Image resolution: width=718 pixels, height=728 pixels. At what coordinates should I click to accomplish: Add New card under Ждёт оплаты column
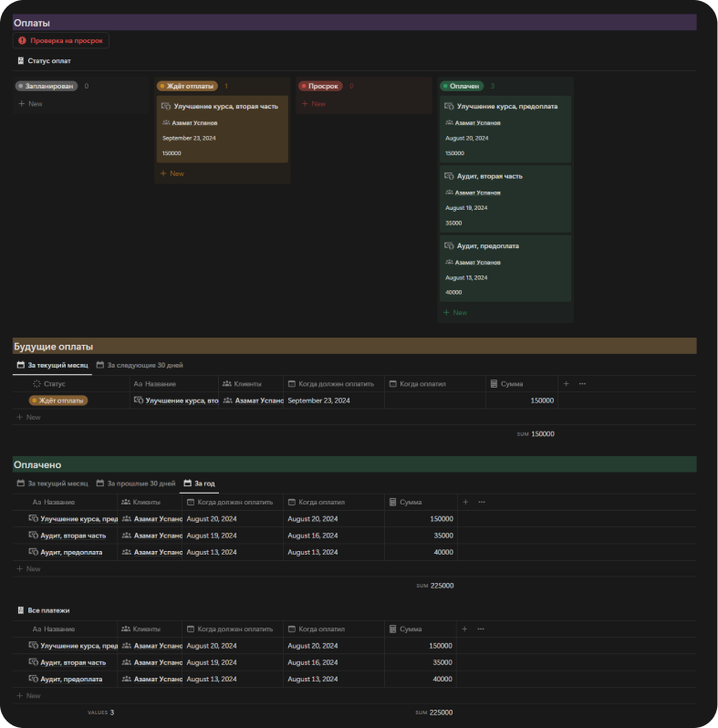(172, 173)
